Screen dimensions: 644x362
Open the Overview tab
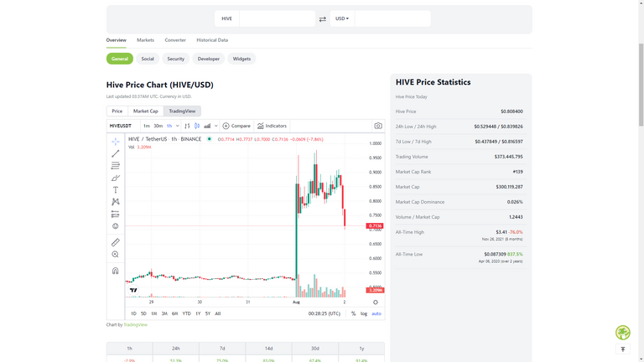point(117,40)
